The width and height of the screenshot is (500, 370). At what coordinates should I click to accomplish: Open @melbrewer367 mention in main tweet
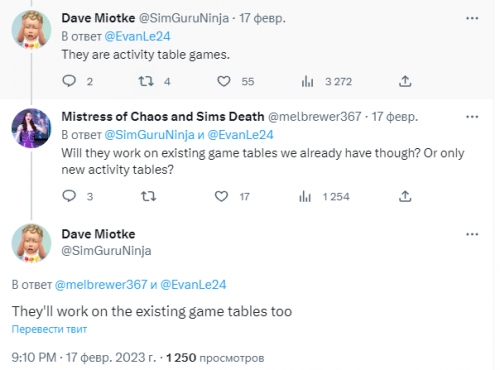(101, 284)
